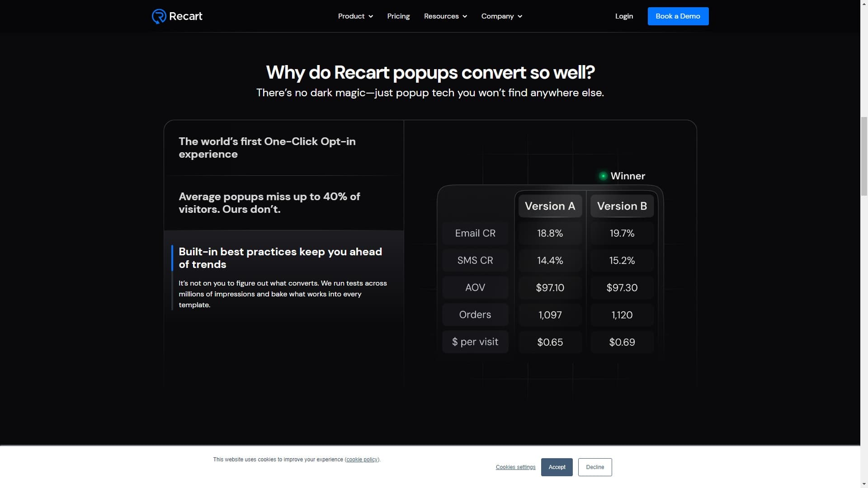This screenshot has width=868, height=488.
Task: Expand the One-Click Opt-in experience section
Action: tap(283, 148)
